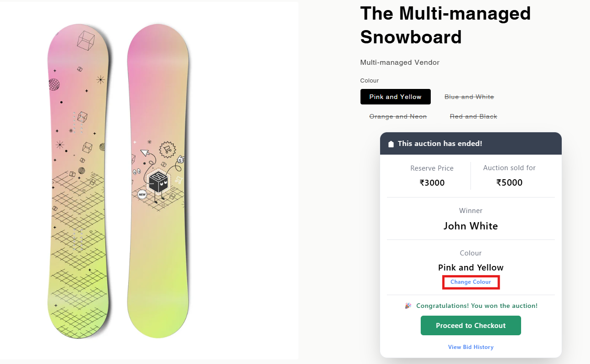Click the NEW badge graphic on the snowboard
Screen dimensions: 590x364
[142, 194]
